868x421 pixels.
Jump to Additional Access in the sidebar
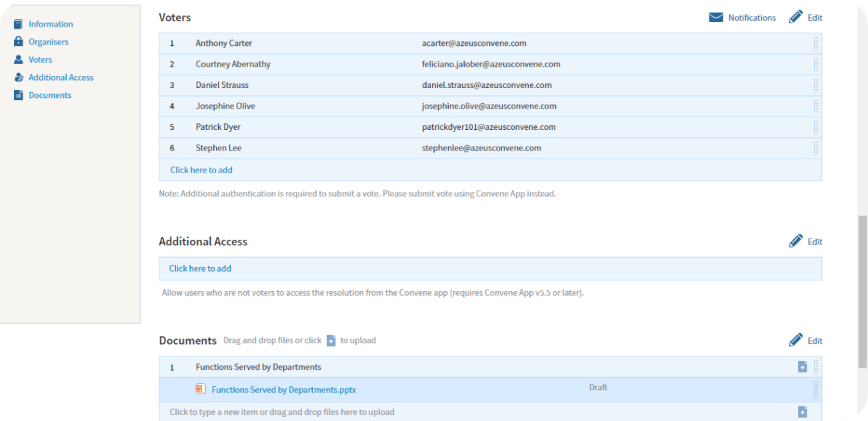tap(61, 77)
